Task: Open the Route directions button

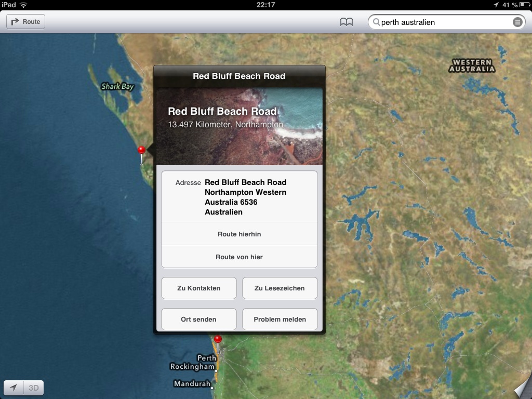Action: (x=26, y=22)
